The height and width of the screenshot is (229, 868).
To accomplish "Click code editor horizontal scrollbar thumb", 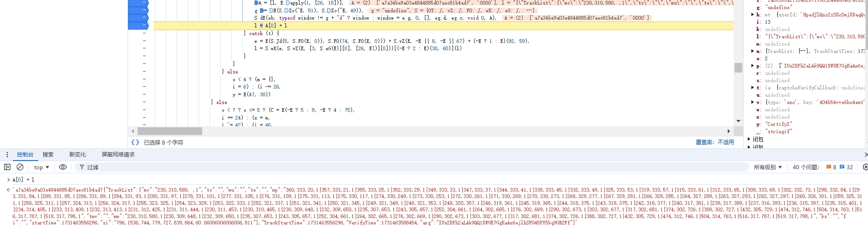I will tap(169, 131).
